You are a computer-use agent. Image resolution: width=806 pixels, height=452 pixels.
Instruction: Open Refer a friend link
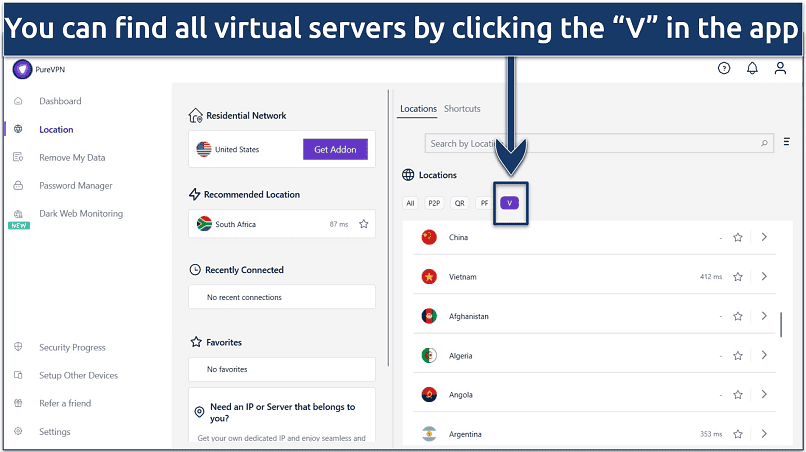click(65, 403)
